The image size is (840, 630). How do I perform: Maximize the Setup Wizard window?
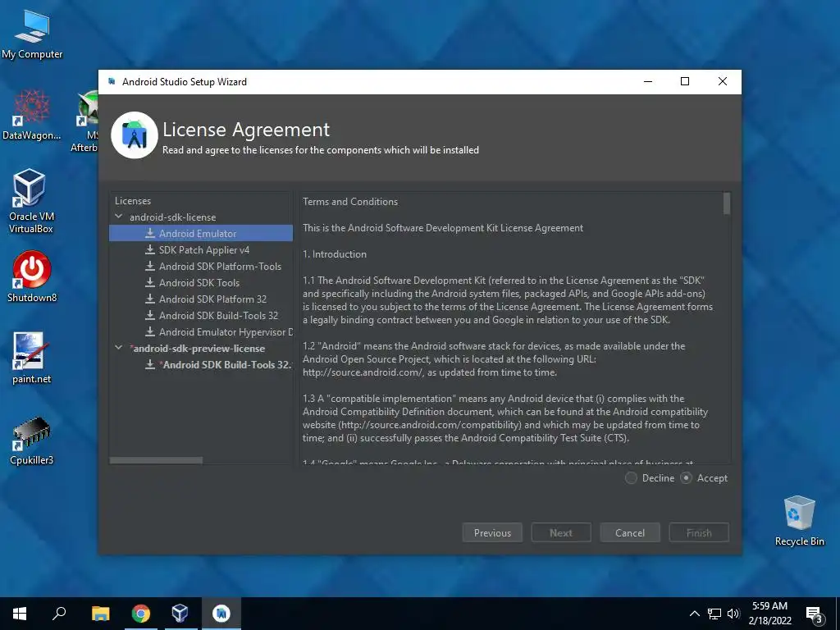pos(685,81)
